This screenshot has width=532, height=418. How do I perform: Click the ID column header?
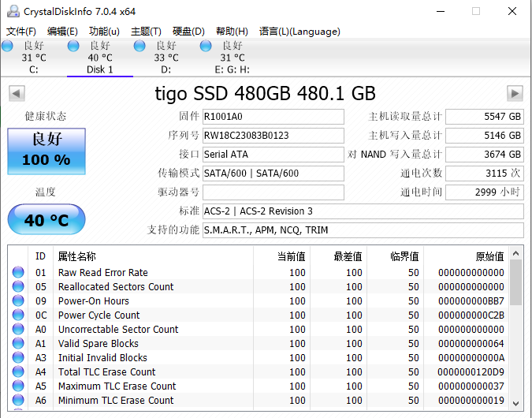[40, 256]
